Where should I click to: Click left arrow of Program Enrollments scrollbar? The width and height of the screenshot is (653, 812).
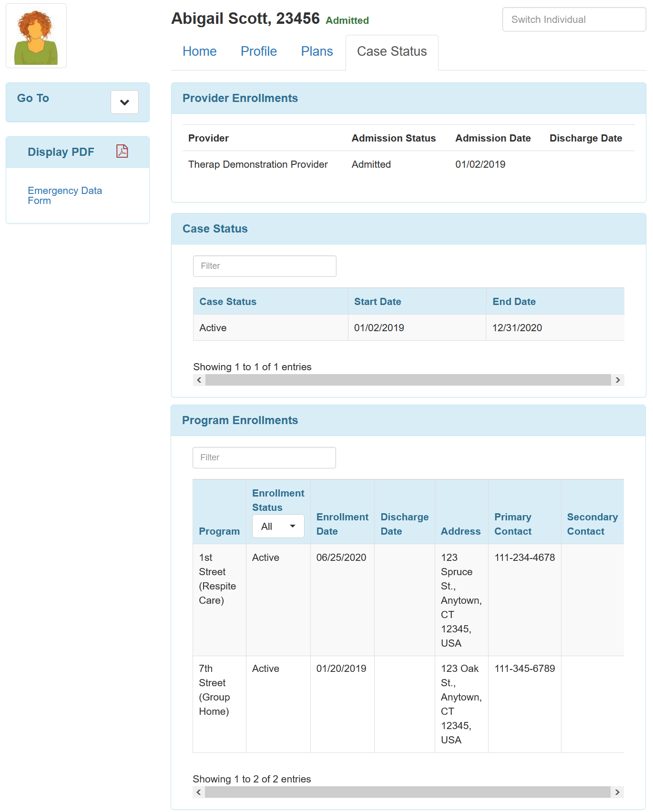[199, 792]
